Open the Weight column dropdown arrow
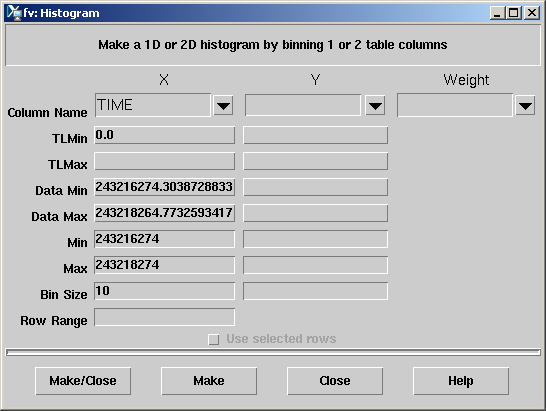 (x=525, y=105)
